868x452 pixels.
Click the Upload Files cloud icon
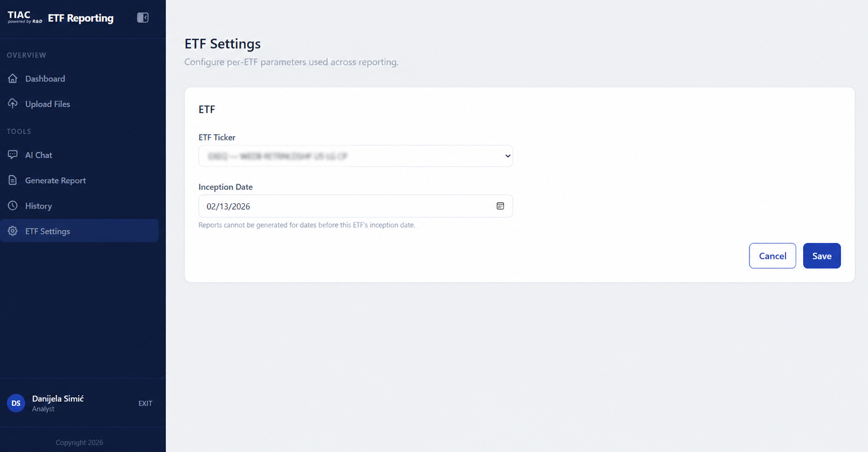coord(13,104)
